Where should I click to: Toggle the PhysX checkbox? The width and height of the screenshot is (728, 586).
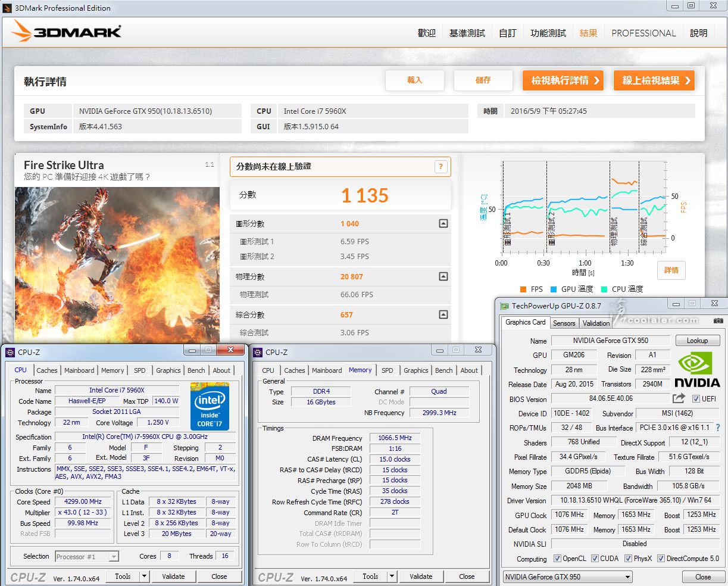click(628, 559)
